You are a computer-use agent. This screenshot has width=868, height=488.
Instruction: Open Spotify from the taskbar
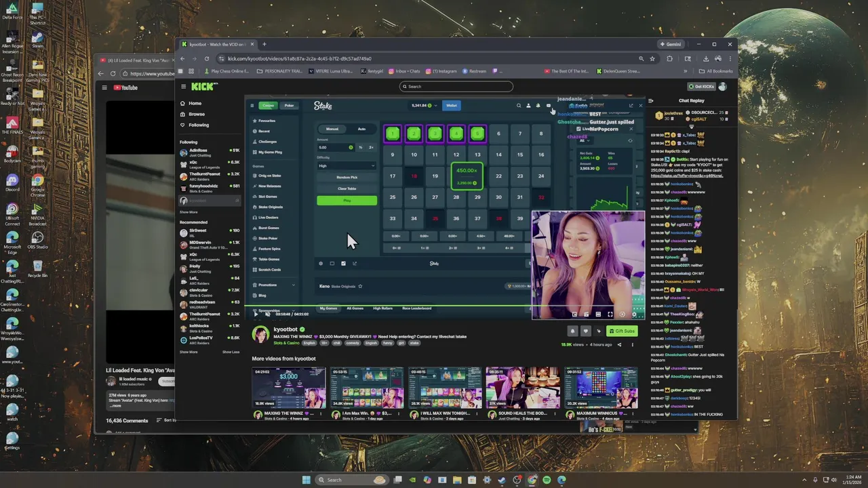point(547,480)
